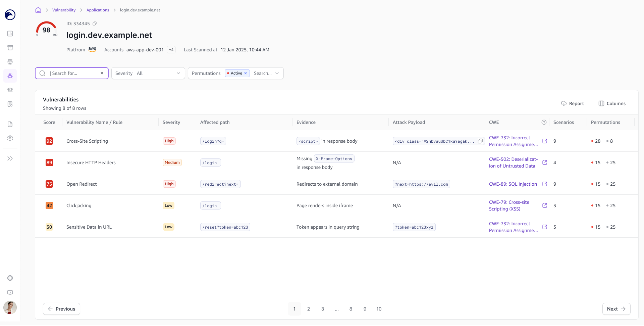Go to the Previous page
This screenshot has width=644, height=326.
[x=61, y=309]
